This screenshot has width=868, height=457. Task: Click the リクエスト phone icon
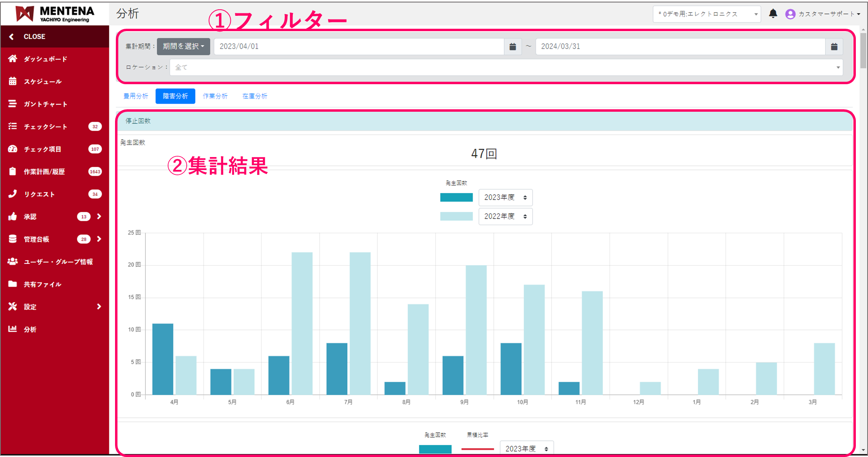(x=13, y=194)
